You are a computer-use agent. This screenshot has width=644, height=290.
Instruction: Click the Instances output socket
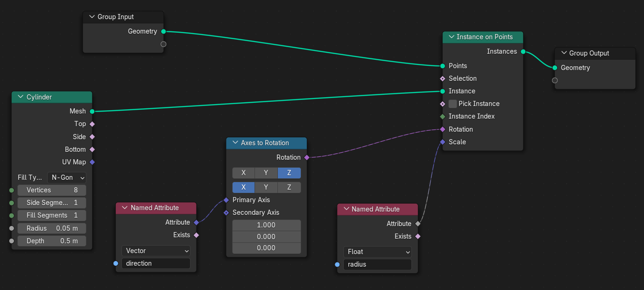click(523, 51)
